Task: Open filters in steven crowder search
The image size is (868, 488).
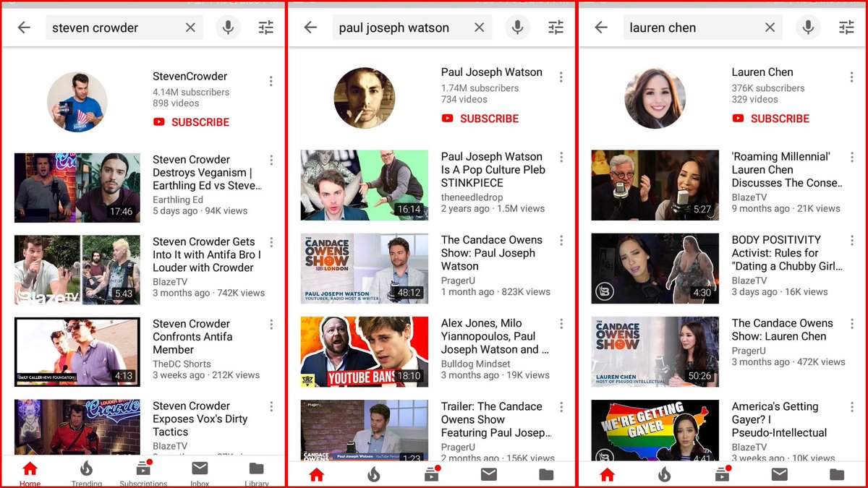Action: [266, 27]
